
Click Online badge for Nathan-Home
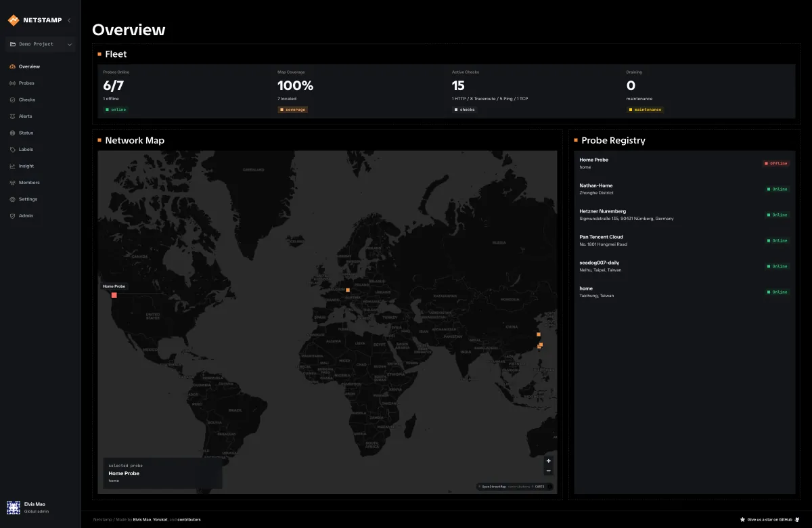coord(777,189)
